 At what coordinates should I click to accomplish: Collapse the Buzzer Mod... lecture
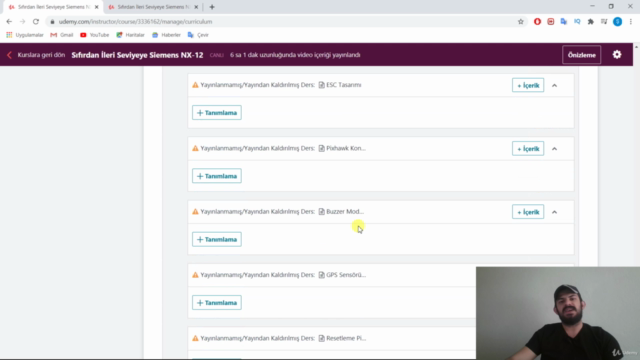(x=554, y=212)
